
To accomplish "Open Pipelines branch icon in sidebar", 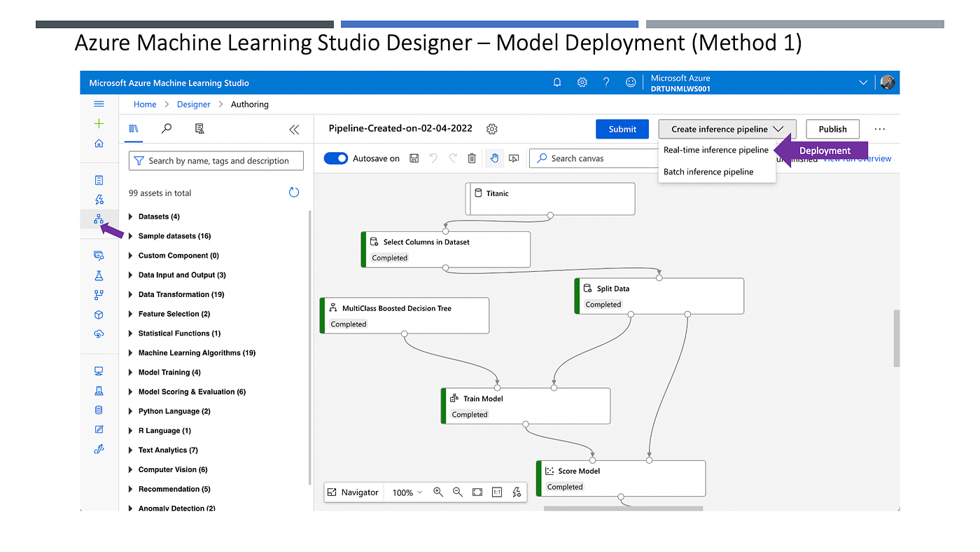I will [x=99, y=295].
